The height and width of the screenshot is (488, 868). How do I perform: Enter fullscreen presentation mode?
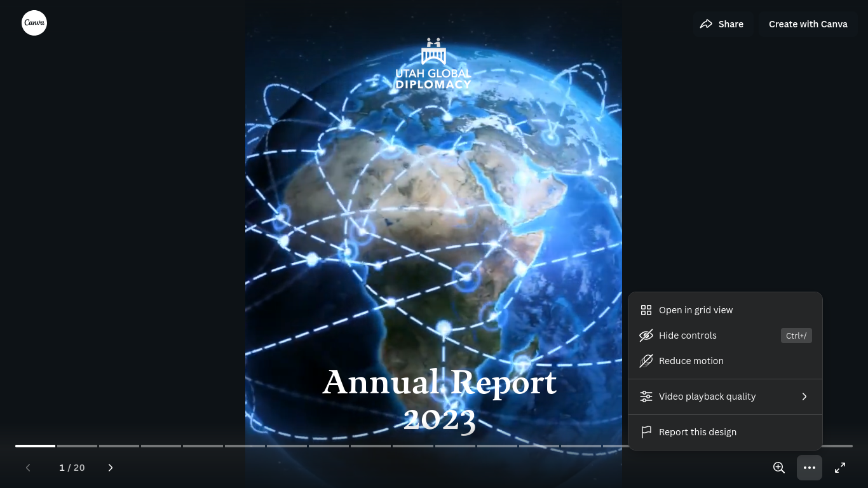click(840, 468)
